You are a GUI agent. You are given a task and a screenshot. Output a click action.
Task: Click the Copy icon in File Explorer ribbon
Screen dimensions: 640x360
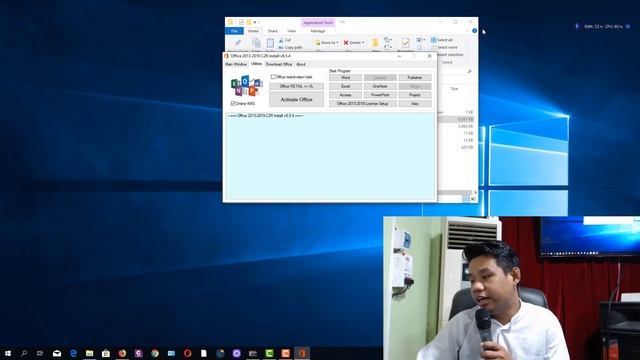(x=256, y=43)
